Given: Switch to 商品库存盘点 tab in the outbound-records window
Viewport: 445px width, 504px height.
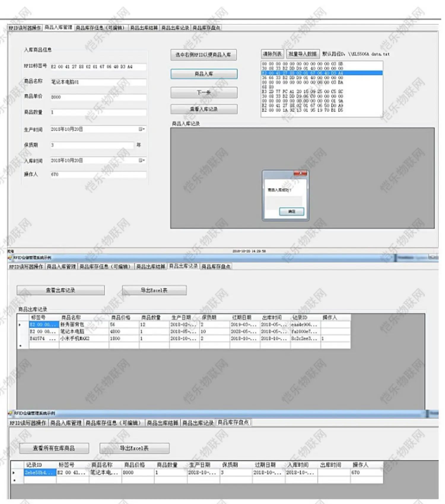Looking at the screenshot, I should [x=216, y=267].
